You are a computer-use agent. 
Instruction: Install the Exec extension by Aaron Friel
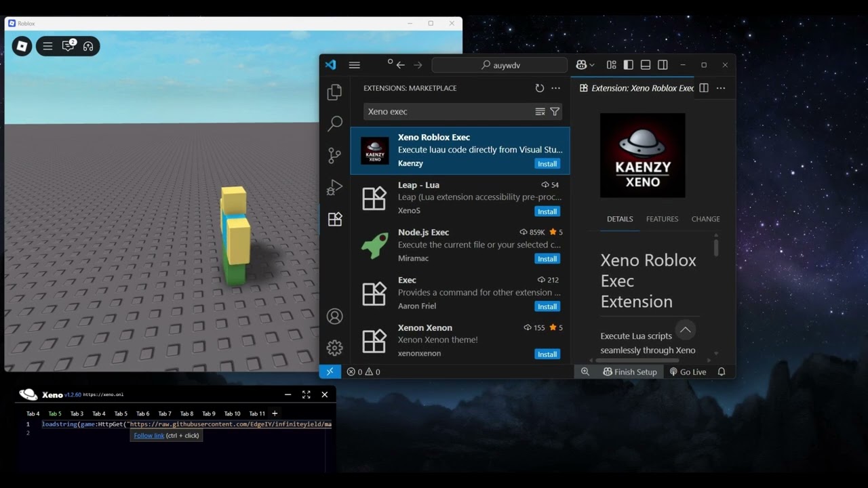pyautogui.click(x=547, y=306)
